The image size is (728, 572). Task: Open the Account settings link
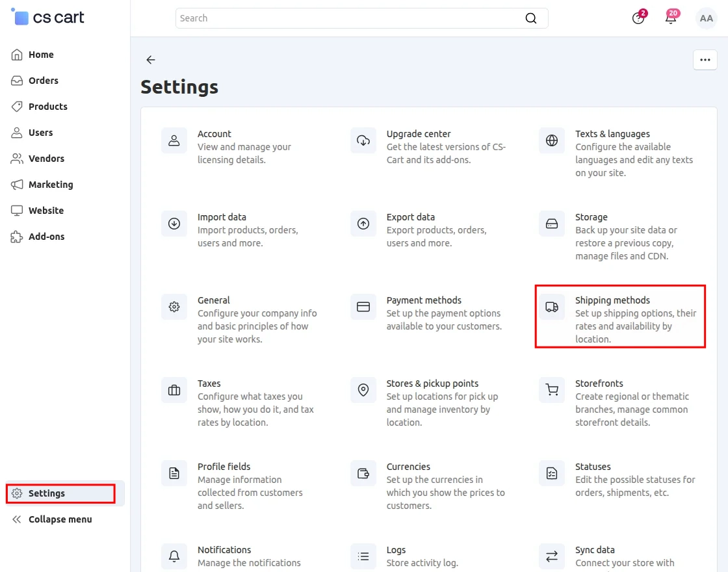click(214, 134)
